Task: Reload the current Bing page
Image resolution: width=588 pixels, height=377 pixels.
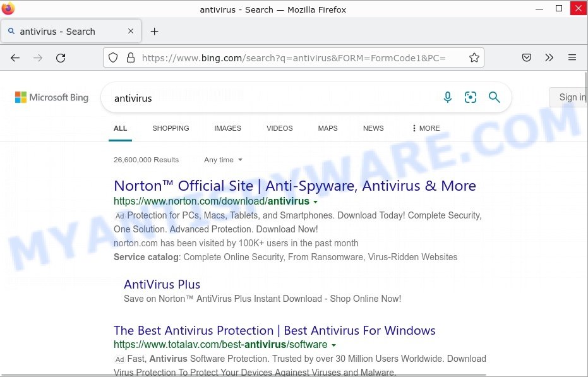Action: pyautogui.click(x=61, y=57)
